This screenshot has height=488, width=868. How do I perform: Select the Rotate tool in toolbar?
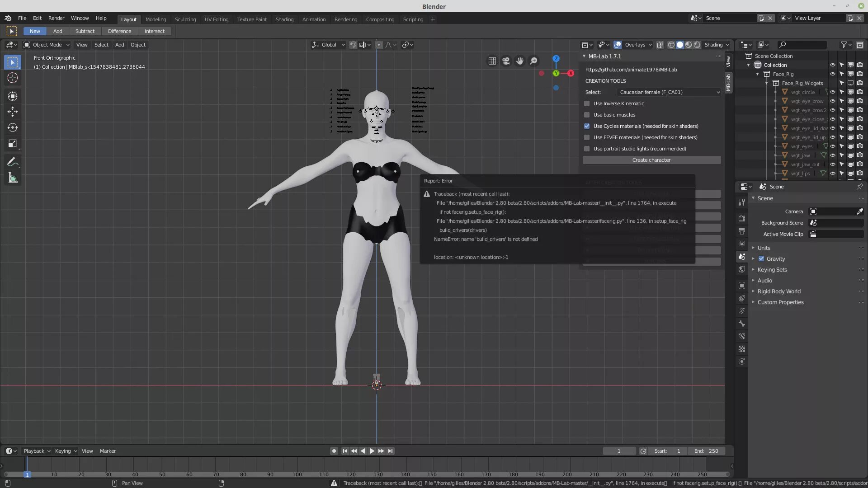(x=13, y=128)
